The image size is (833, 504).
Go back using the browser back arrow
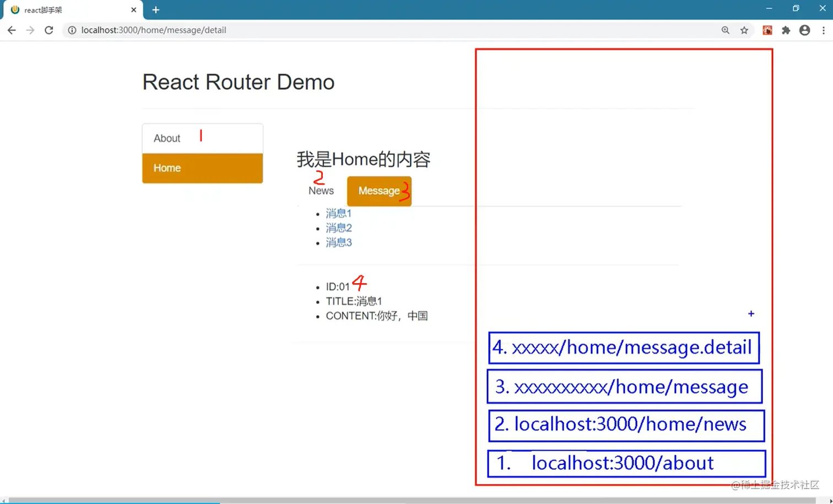point(12,30)
